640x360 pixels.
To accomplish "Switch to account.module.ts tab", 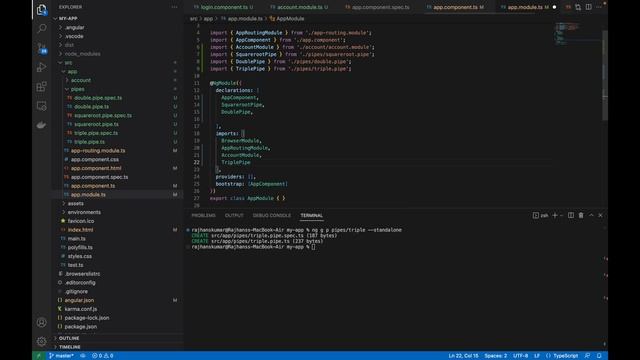I will tap(299, 7).
